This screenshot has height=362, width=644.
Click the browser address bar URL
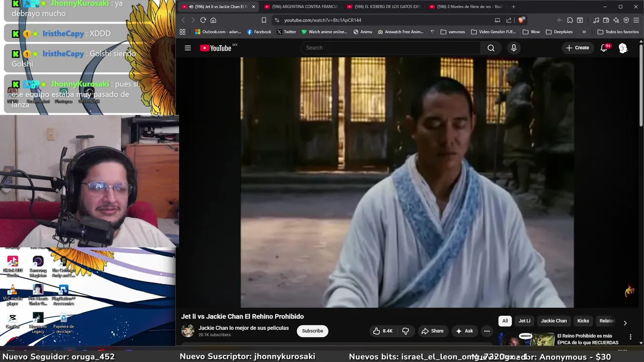click(323, 20)
